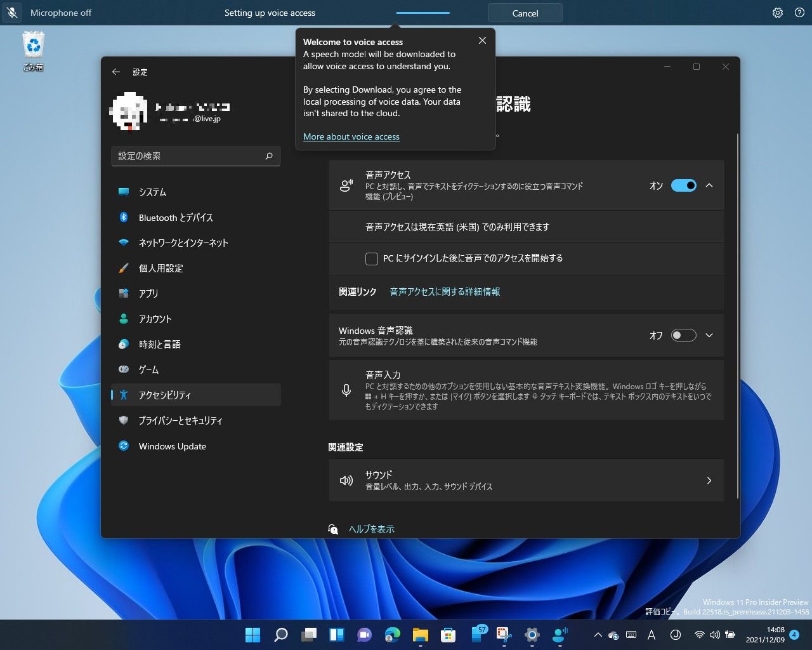
Task: Open File Explorer from taskbar
Action: click(x=420, y=635)
